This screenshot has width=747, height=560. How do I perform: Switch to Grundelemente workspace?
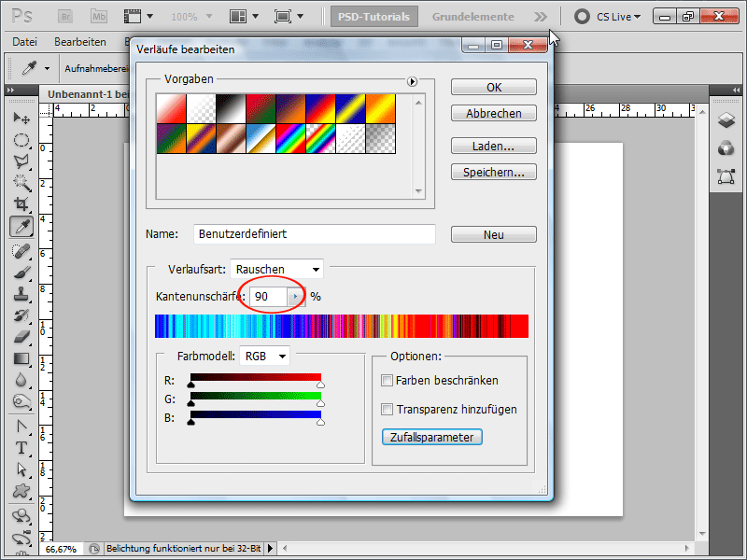473,17
